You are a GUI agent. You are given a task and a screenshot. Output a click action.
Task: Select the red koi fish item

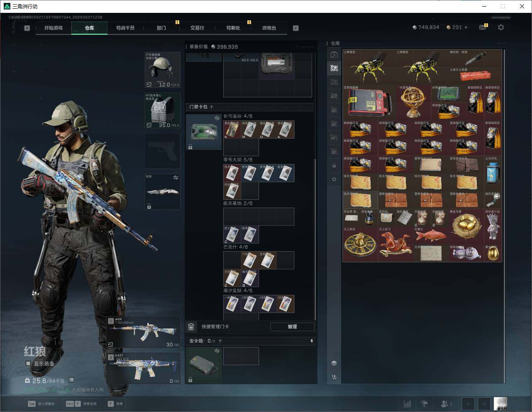(x=431, y=235)
